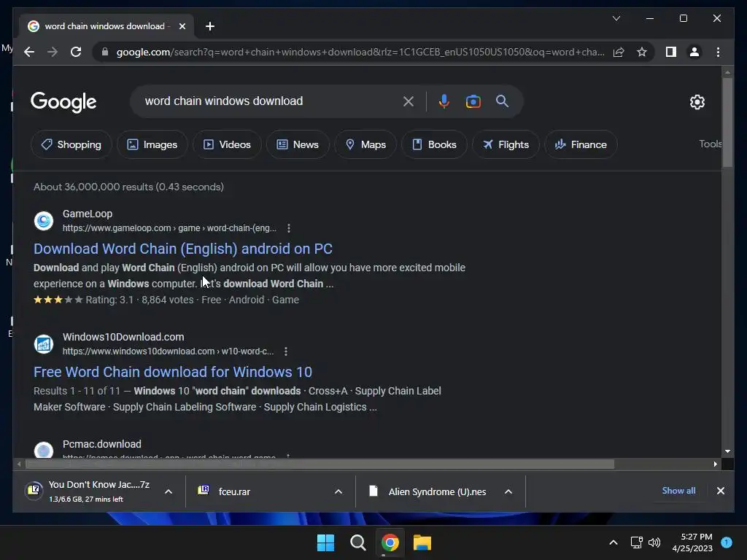Filter results by Shopping

click(x=71, y=144)
